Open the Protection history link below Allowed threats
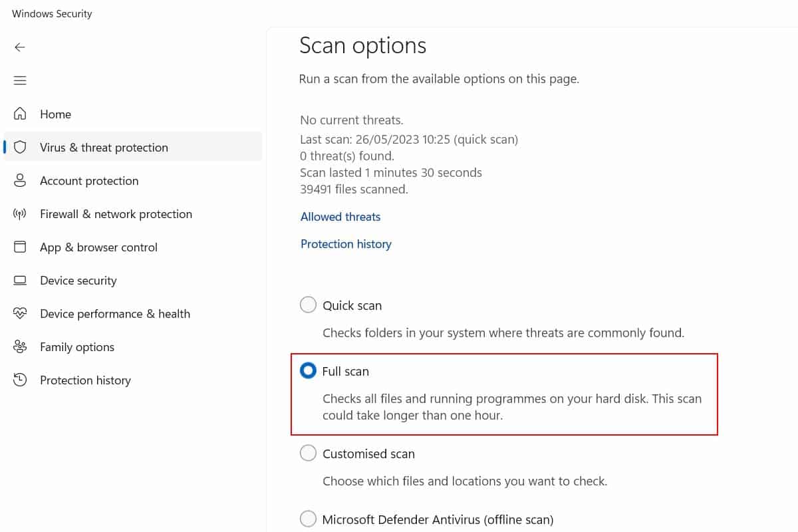798x532 pixels. 346,244
